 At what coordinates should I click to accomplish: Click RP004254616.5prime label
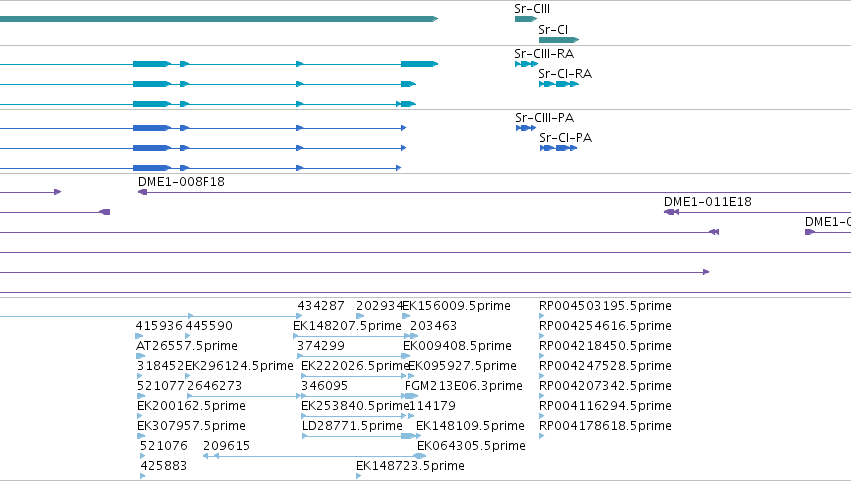click(x=605, y=326)
